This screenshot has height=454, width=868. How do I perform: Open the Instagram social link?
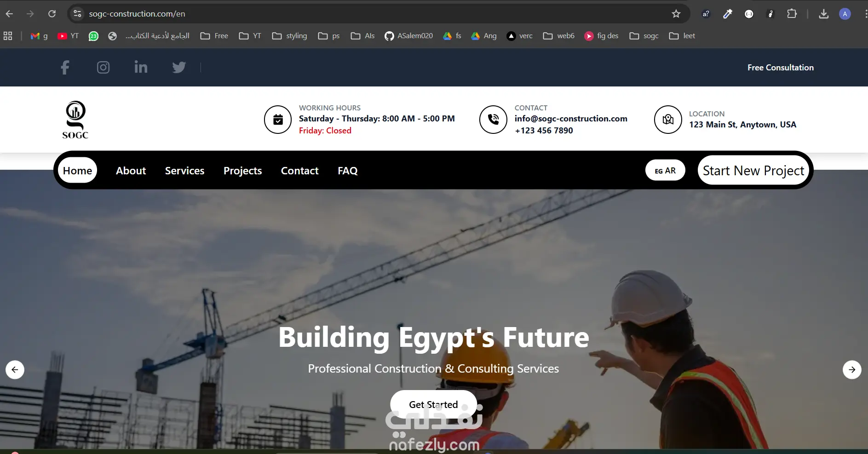(x=103, y=68)
